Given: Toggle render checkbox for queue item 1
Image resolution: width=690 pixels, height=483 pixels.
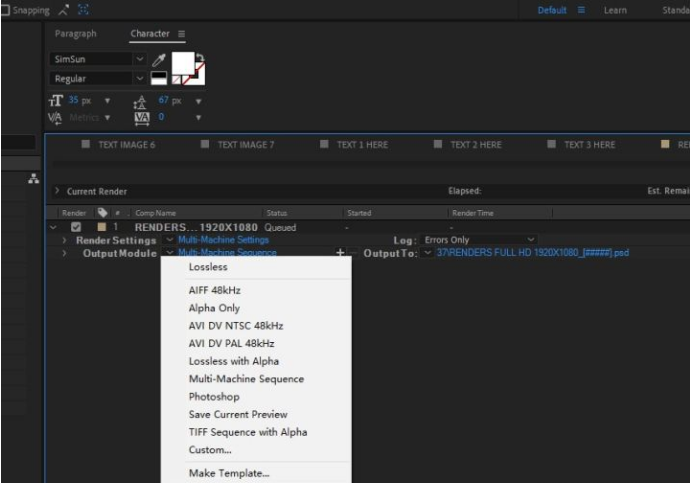Looking at the screenshot, I should 77,227.
